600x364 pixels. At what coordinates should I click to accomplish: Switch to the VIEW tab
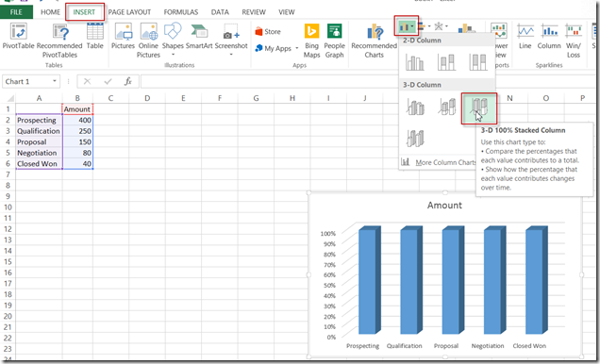287,12
